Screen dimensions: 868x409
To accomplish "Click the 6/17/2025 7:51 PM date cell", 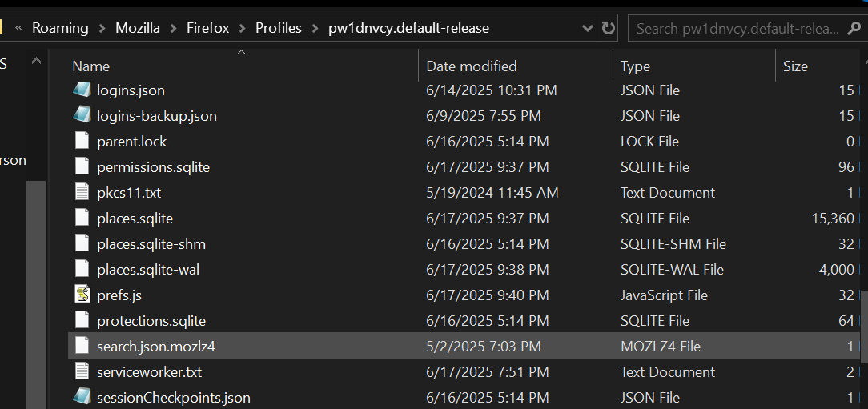I will [487, 372].
